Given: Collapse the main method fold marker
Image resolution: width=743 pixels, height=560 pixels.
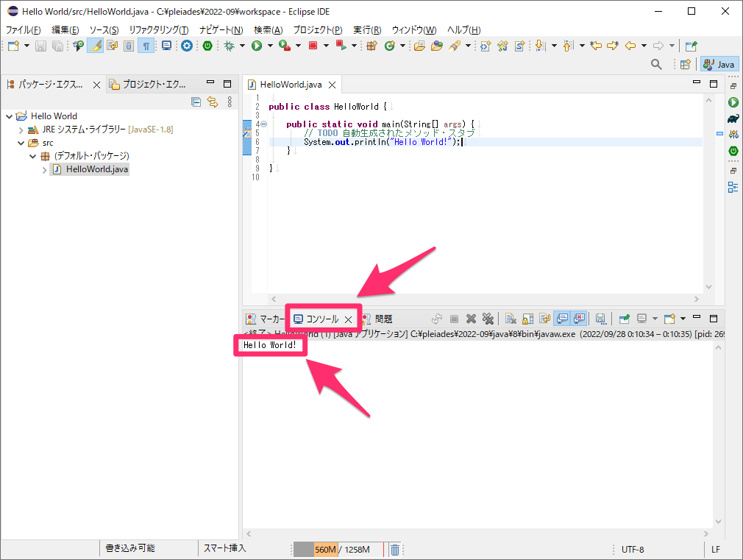Looking at the screenshot, I should 264,124.
